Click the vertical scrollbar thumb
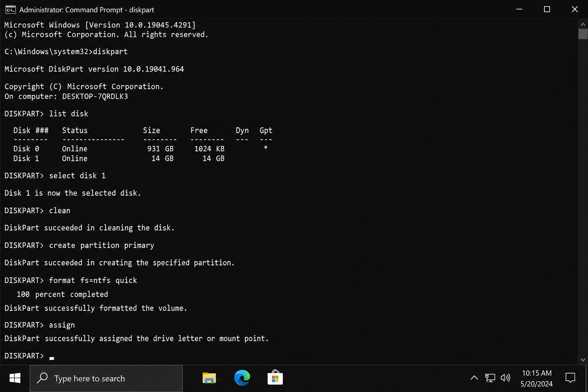 pyautogui.click(x=583, y=34)
